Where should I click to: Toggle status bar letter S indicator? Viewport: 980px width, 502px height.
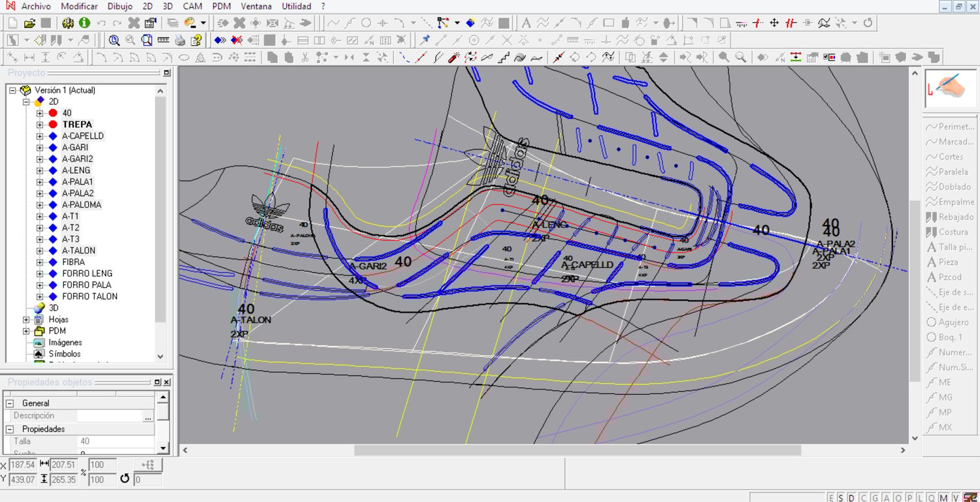tap(841, 497)
